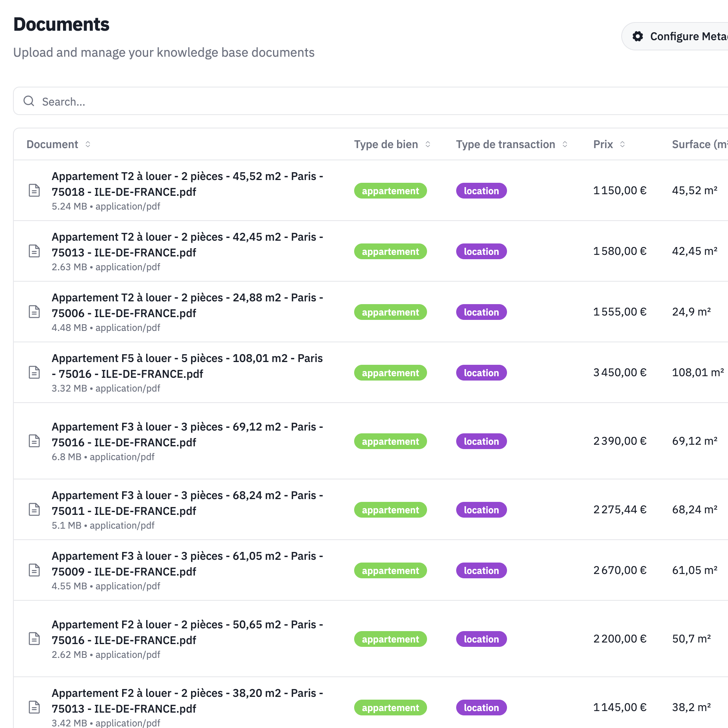Sort by the 'Type de transaction' column
Viewport: 728px width, 728px height.
point(565,144)
